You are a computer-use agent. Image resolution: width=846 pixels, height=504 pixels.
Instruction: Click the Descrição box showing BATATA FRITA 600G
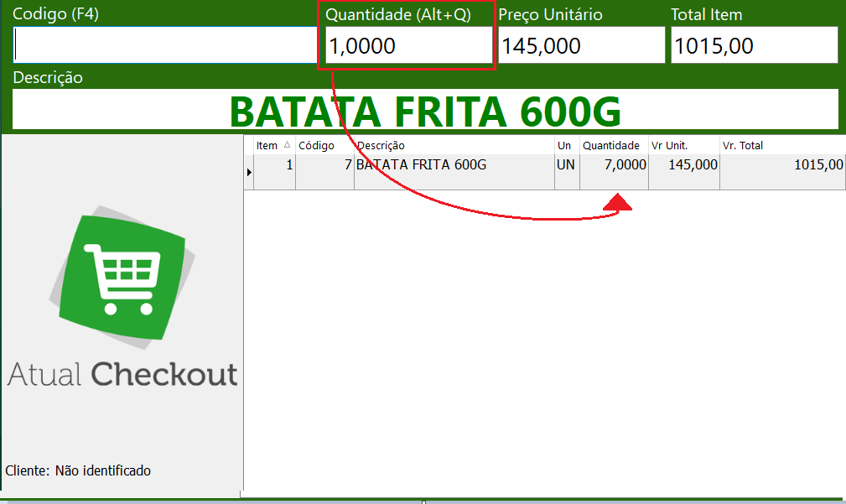pyautogui.click(x=425, y=110)
